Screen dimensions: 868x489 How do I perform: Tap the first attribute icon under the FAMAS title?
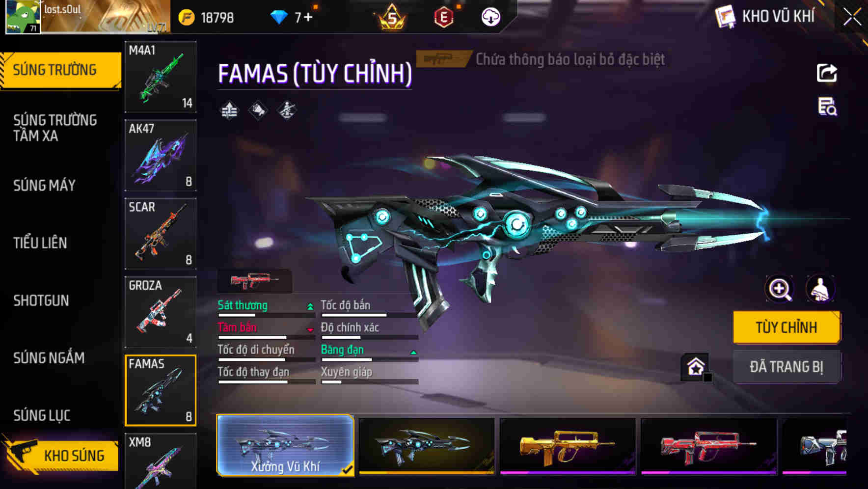(x=229, y=110)
